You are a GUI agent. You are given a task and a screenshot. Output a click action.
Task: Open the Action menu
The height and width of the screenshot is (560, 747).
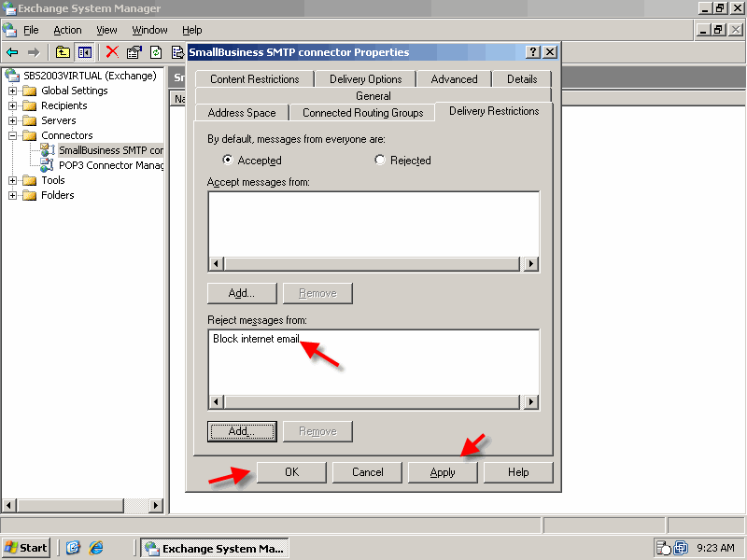pos(67,30)
